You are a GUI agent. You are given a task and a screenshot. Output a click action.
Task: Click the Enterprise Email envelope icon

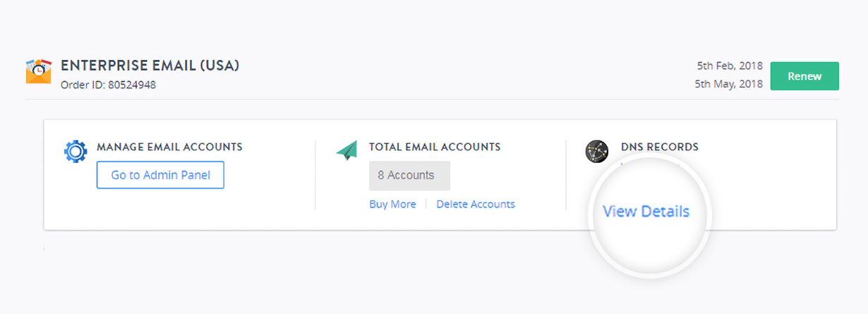pos(39,71)
